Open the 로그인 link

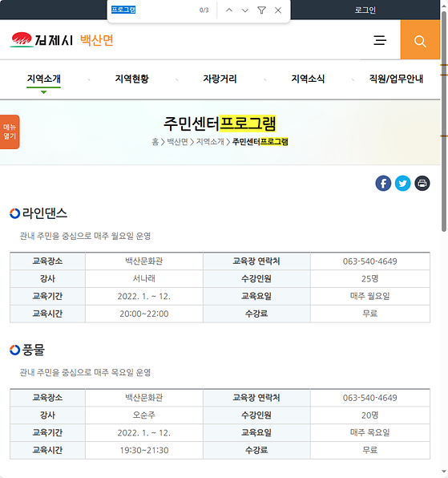pyautogui.click(x=365, y=10)
